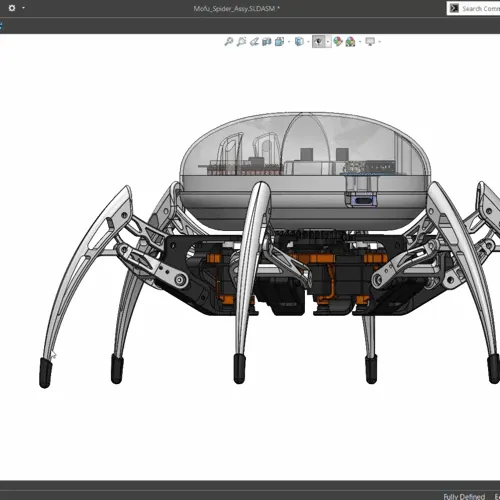Click in the Search Commands field
Screen dimensions: 500x500
click(473, 9)
